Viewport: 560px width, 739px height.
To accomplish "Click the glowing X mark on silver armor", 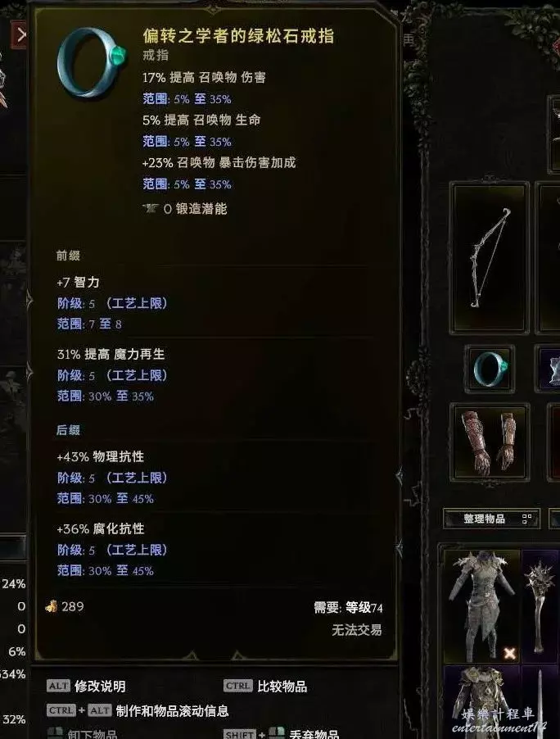I will point(509,653).
